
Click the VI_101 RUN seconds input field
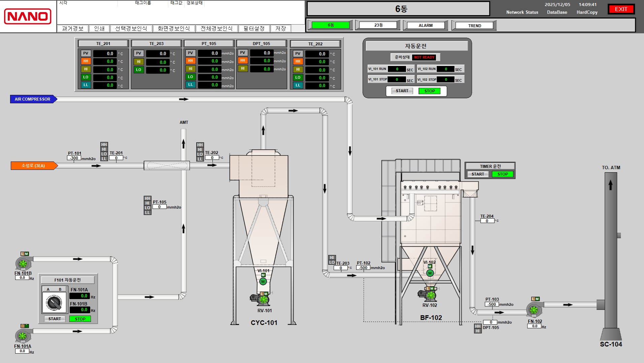pos(397,69)
